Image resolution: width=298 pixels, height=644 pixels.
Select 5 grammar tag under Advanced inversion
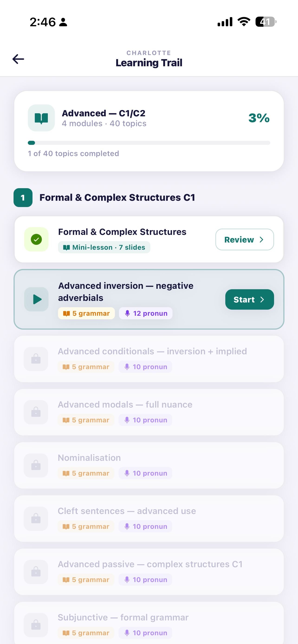point(86,313)
